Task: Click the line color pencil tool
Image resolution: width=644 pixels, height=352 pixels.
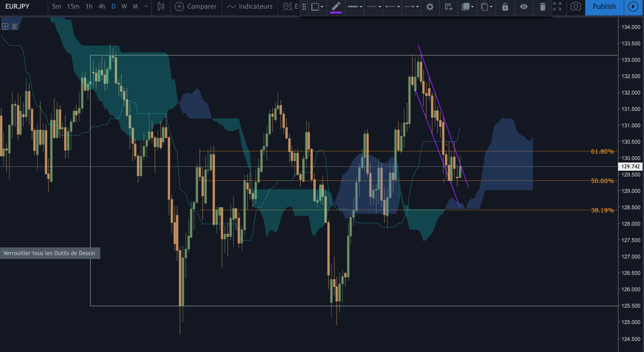Action: coord(336,7)
